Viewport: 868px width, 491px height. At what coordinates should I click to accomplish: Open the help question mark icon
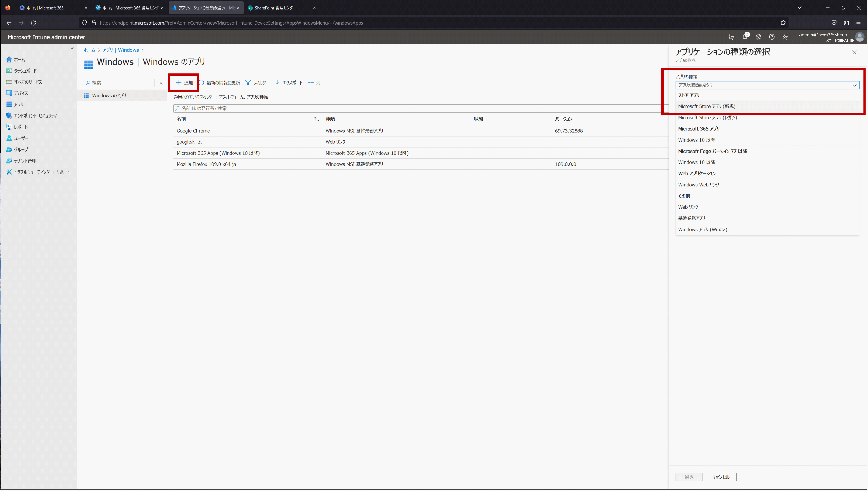[x=772, y=37]
